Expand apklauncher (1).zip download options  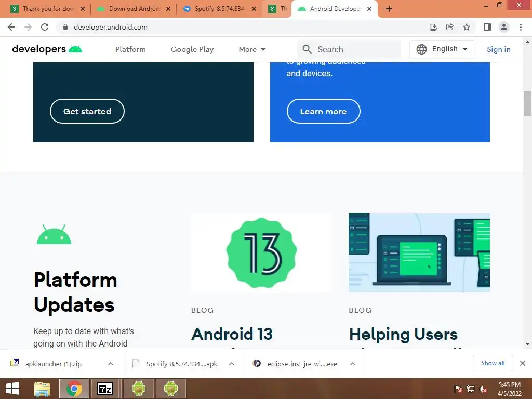pos(111,364)
